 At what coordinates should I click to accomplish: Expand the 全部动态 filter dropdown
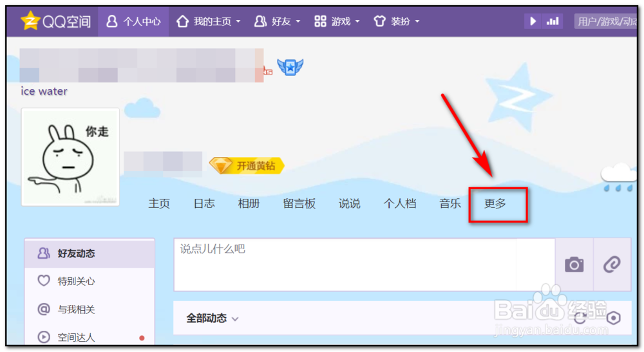(x=213, y=319)
